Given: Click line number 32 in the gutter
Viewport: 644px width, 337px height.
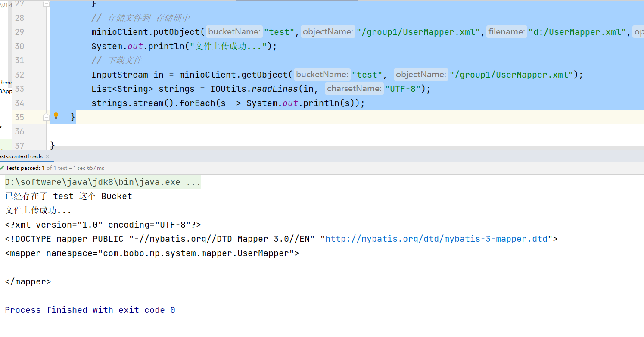Looking at the screenshot, I should pyautogui.click(x=19, y=75).
